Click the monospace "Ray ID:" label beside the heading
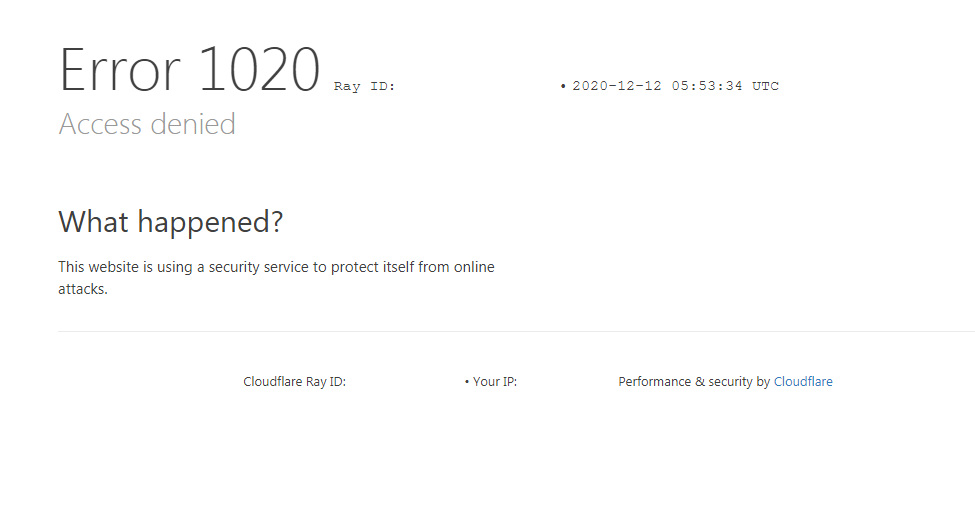The image size is (975, 513). coord(364,86)
